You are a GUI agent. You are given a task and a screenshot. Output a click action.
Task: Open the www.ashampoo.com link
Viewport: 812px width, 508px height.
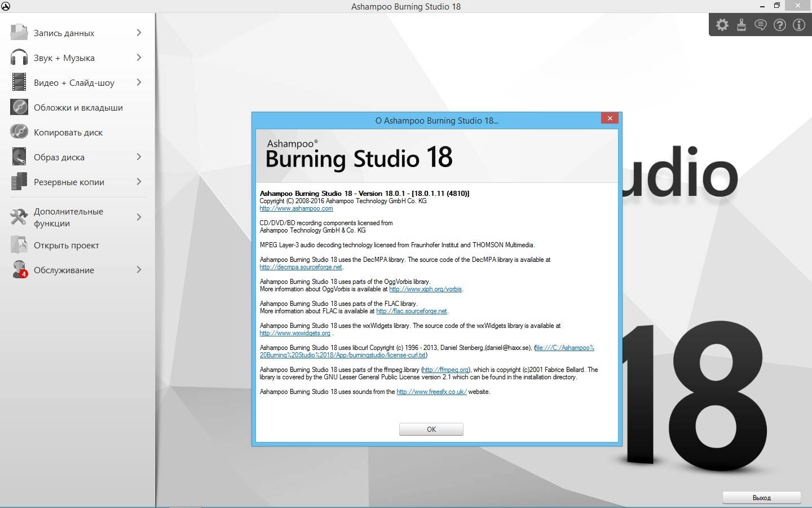click(x=296, y=208)
